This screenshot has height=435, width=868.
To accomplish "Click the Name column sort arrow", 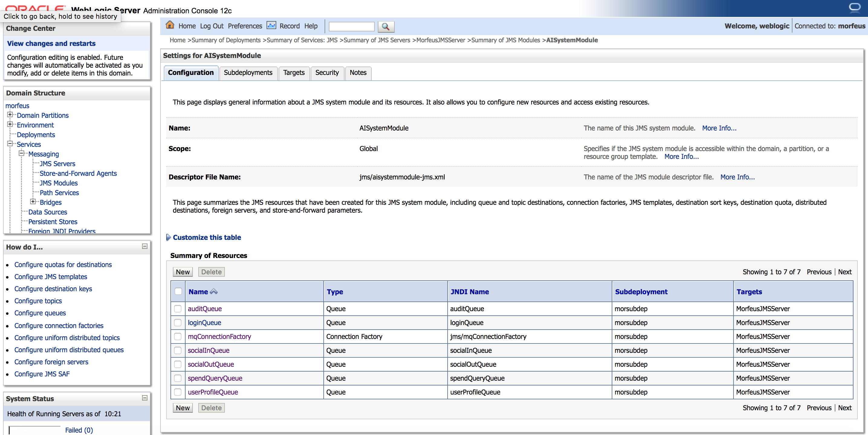I will pyautogui.click(x=214, y=292).
